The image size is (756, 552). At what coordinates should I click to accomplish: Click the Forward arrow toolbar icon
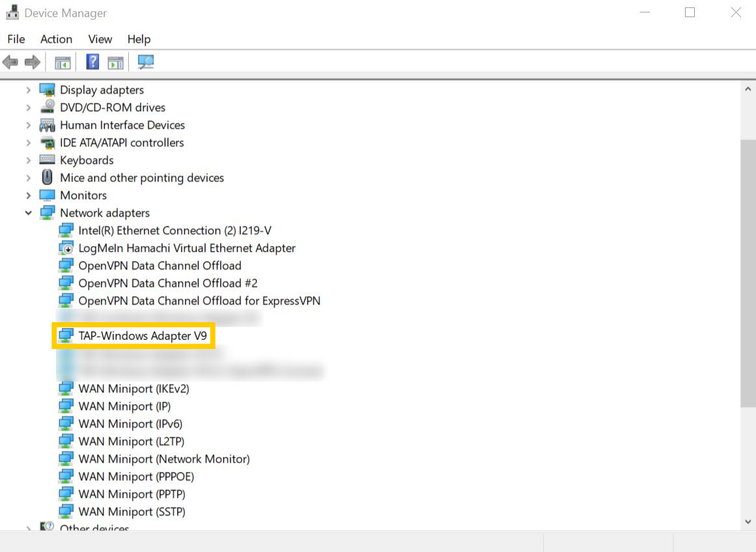click(33, 62)
